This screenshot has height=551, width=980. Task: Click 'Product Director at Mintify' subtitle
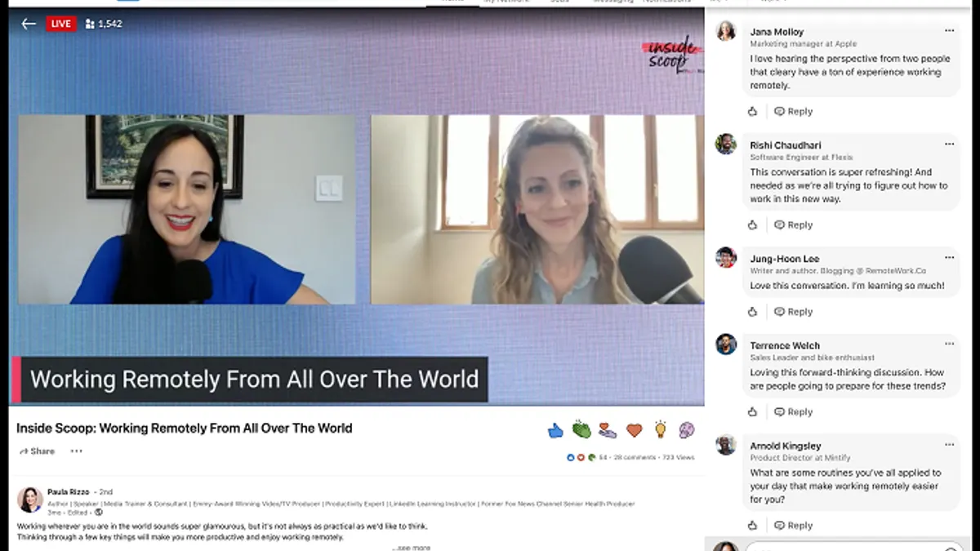click(x=800, y=458)
